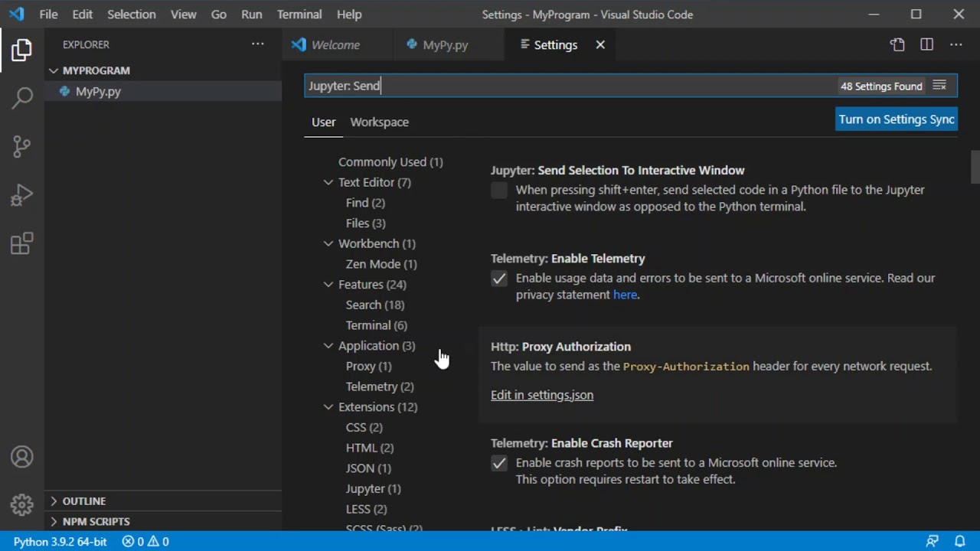The image size is (980, 551).
Task: Collapse Text Editor settings group
Action: tap(328, 182)
